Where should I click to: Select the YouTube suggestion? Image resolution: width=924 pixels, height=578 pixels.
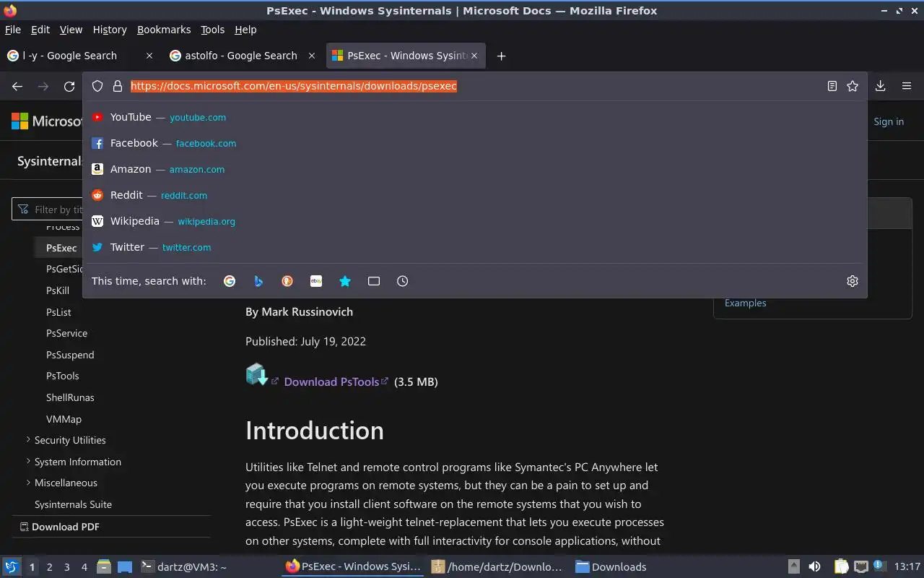[475, 117]
